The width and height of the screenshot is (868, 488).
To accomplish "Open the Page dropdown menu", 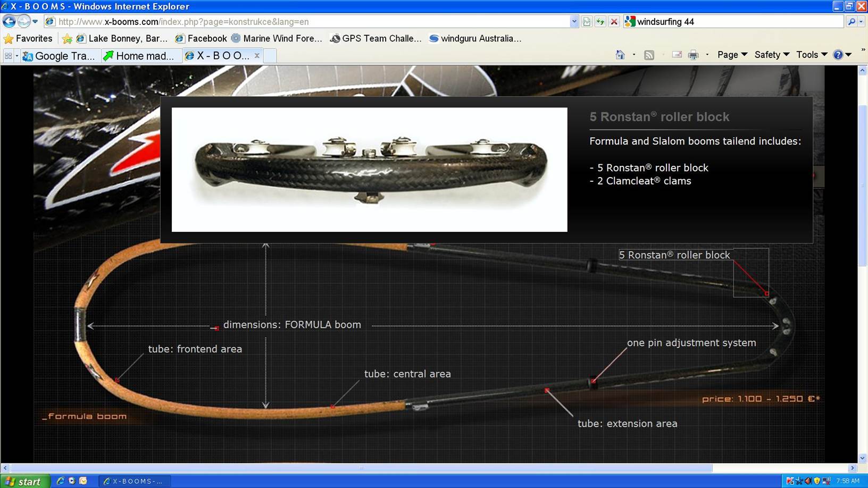I will [x=732, y=55].
